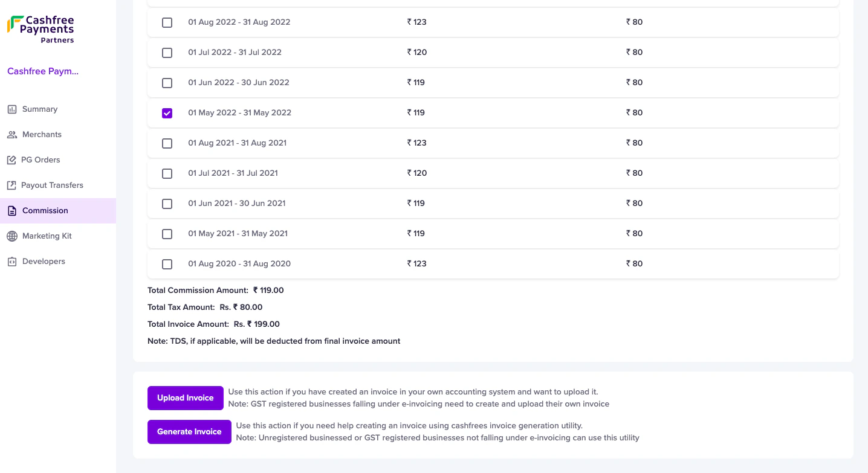
Task: Click the Cashfree Paym... account name
Action: coord(43,71)
